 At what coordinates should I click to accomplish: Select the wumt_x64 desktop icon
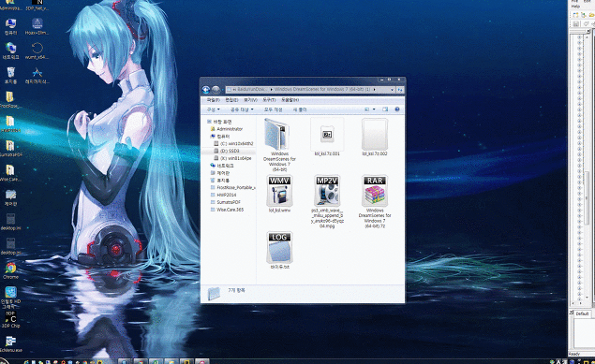click(x=37, y=51)
